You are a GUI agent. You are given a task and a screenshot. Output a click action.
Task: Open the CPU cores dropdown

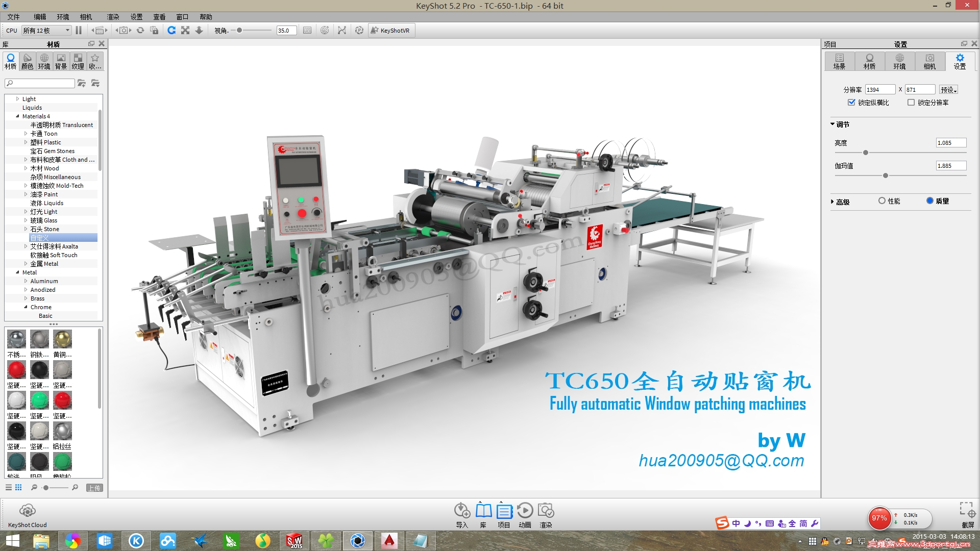(x=46, y=31)
